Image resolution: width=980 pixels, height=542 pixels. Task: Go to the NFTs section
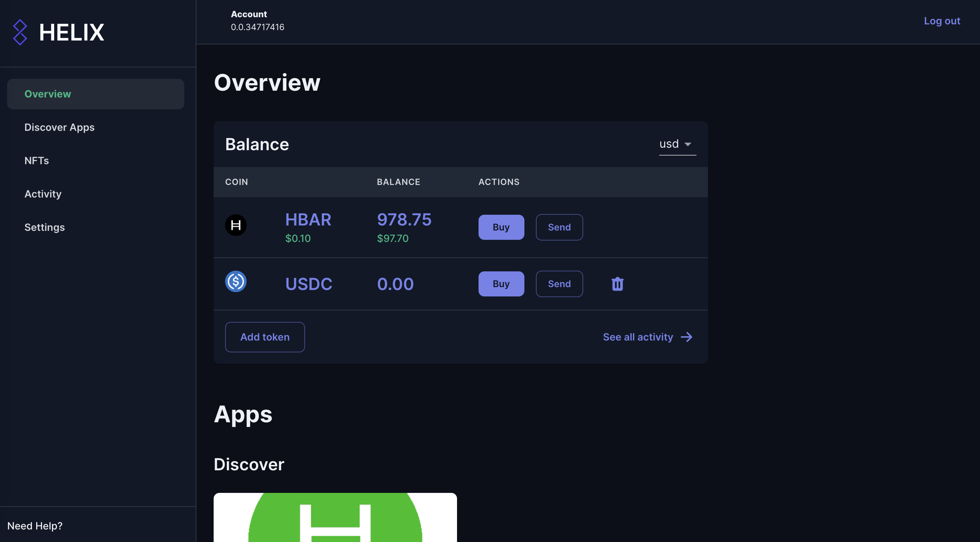[37, 161]
